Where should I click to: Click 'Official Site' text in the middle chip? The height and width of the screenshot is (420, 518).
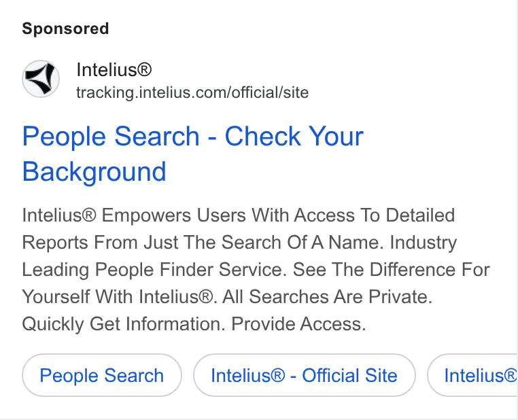click(x=349, y=375)
